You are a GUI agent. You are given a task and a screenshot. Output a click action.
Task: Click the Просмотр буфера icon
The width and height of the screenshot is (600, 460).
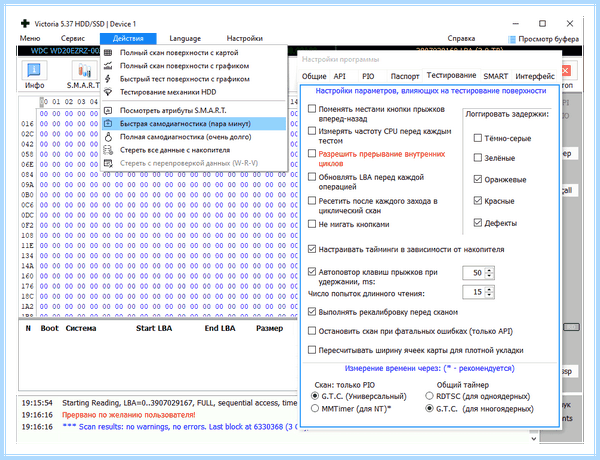click(512, 39)
